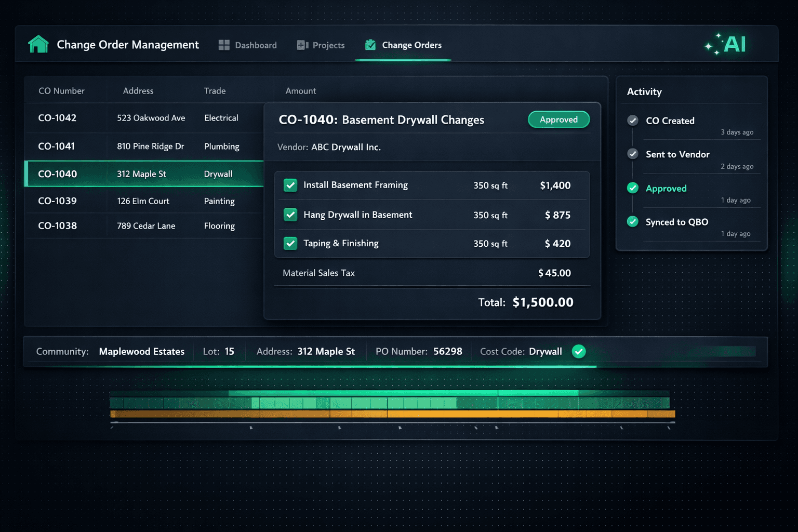Click the Projects icon
The width and height of the screenshot is (798, 532).
coord(302,45)
